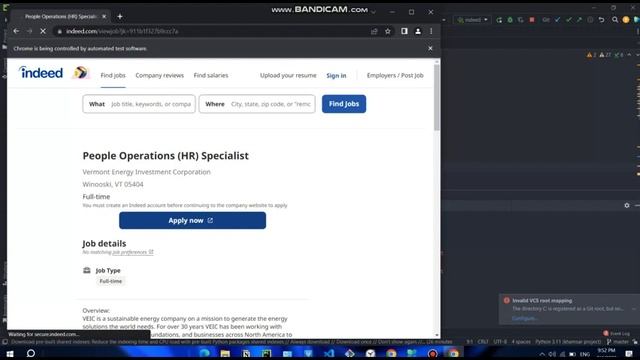Dismiss the automated test software infobar
Viewport: 640px width, 360px height.
430,48
